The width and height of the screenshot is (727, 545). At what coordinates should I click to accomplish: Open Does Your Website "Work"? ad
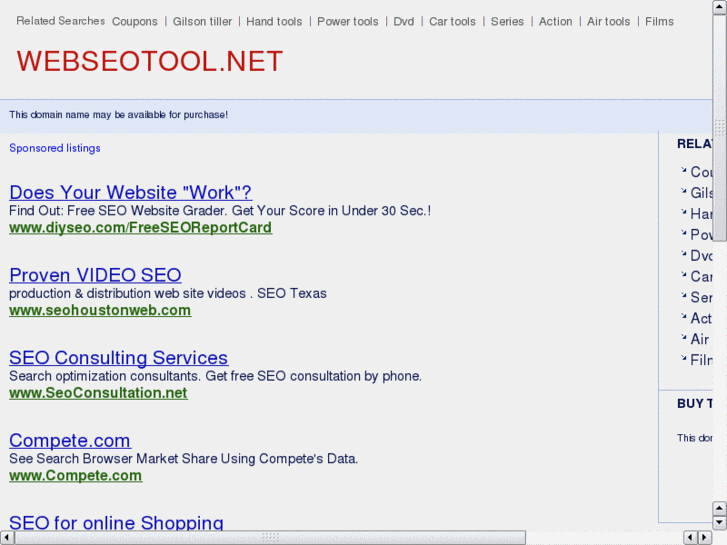pyautogui.click(x=130, y=192)
